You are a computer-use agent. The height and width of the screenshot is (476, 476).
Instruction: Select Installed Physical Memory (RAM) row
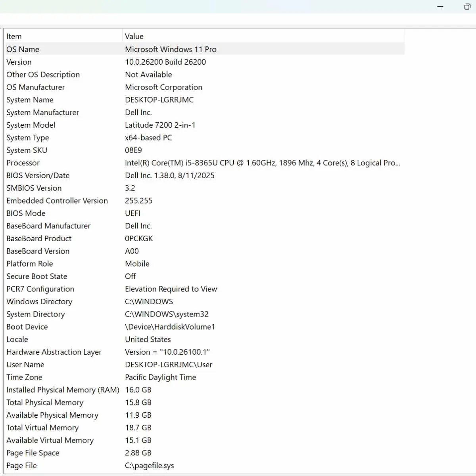pyautogui.click(x=204, y=390)
